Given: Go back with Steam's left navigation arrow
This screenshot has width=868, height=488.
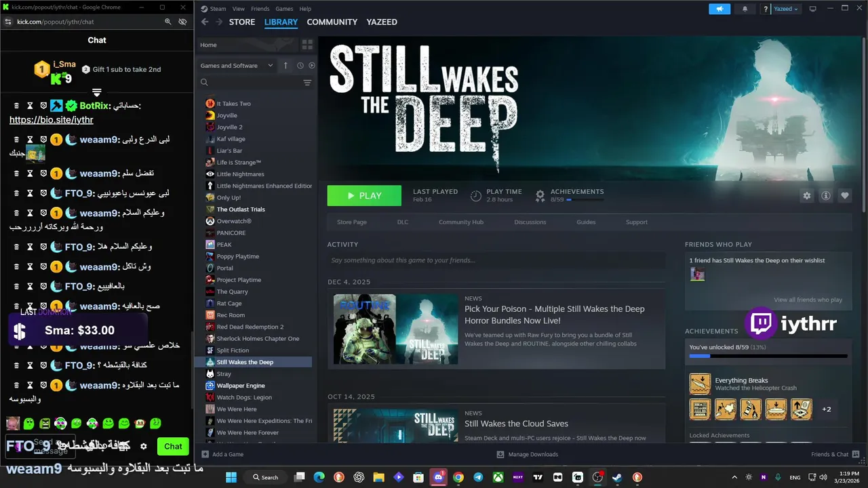Looking at the screenshot, I should 205,22.
